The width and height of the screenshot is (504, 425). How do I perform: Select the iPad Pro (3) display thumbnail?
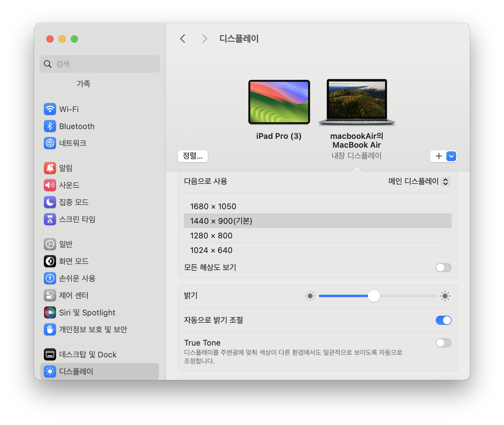[279, 102]
